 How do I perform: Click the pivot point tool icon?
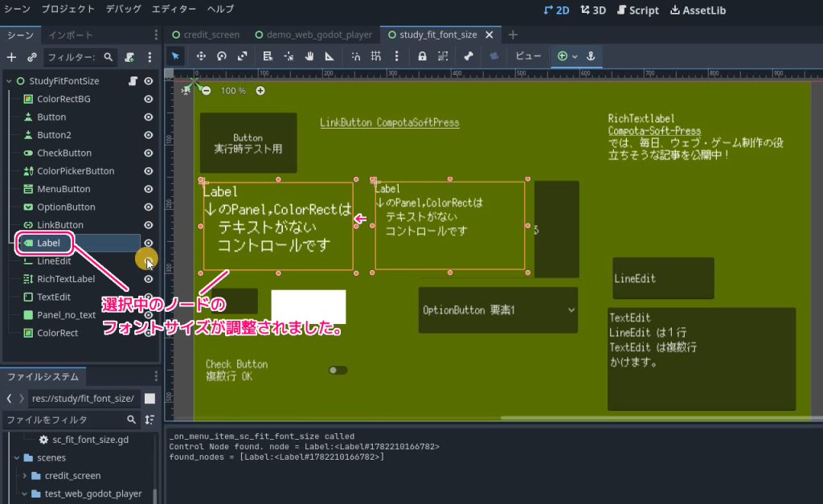pyautogui.click(x=289, y=56)
